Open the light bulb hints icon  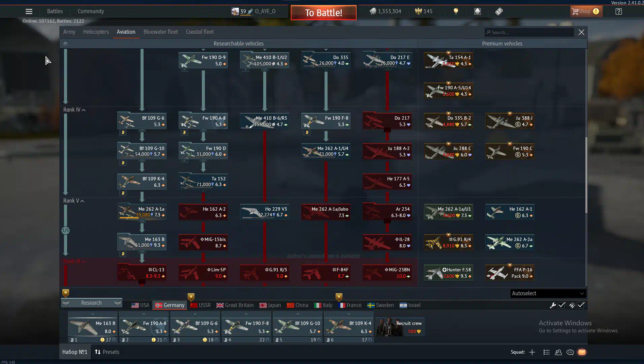coord(456,11)
